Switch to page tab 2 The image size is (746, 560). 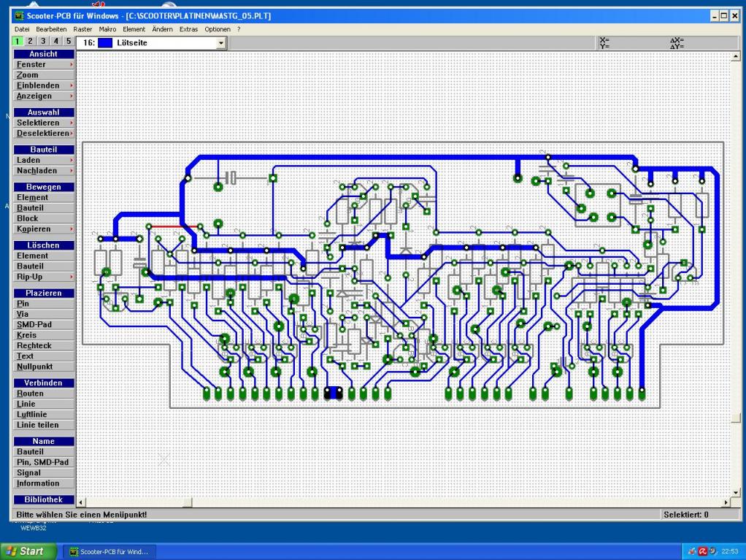(31, 42)
